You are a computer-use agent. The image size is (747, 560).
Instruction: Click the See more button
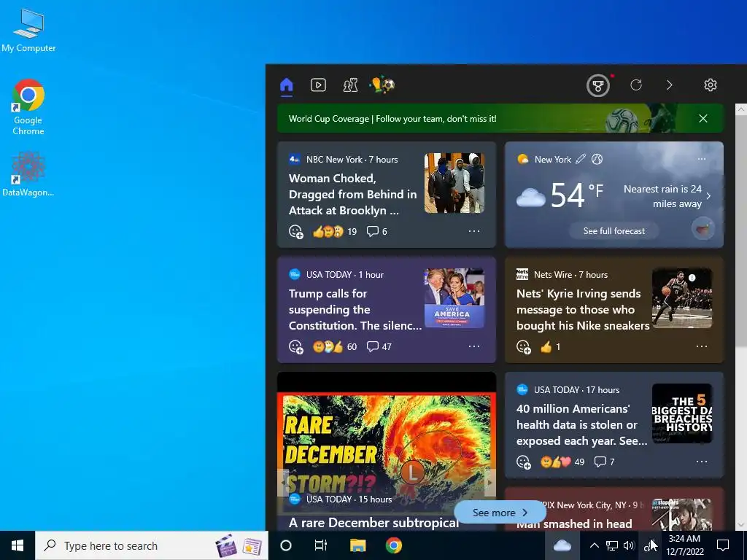click(500, 513)
